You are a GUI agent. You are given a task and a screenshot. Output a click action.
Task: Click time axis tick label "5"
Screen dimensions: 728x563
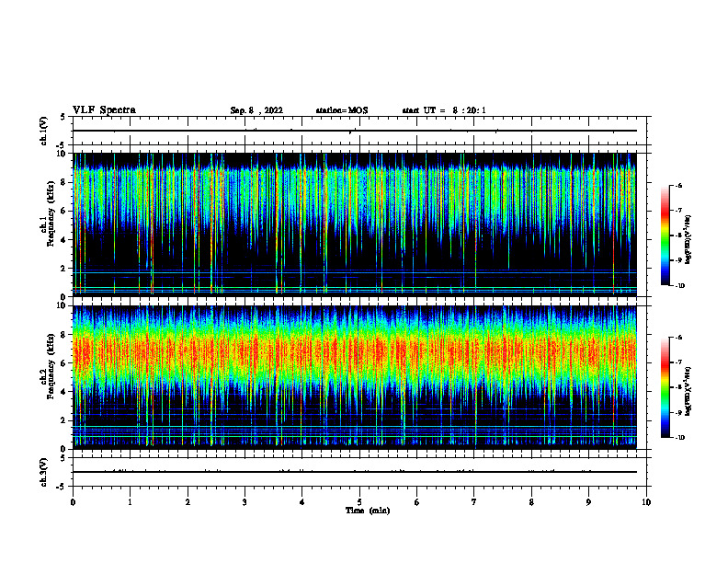pos(359,502)
